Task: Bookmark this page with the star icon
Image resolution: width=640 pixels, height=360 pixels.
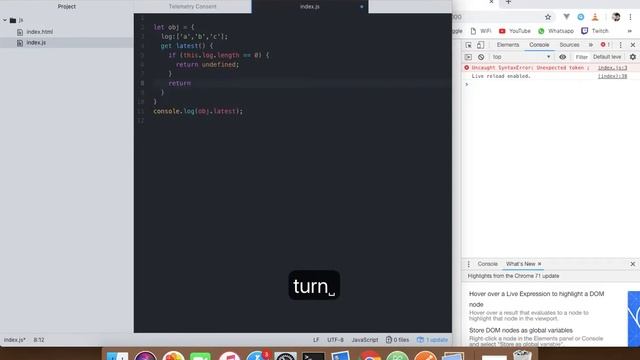Action: (x=548, y=17)
